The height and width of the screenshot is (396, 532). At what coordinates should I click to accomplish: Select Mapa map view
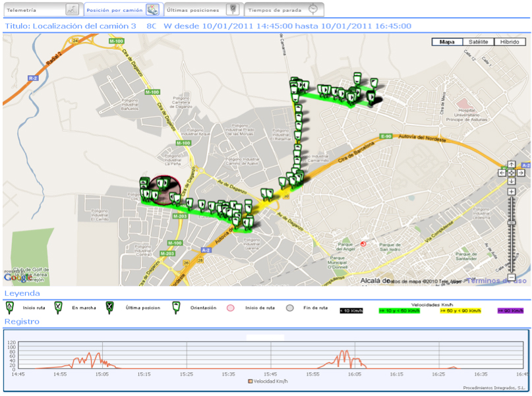447,42
